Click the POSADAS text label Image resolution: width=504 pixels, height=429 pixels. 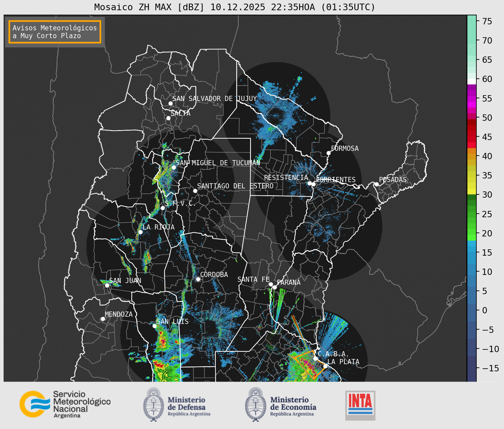[393, 180]
